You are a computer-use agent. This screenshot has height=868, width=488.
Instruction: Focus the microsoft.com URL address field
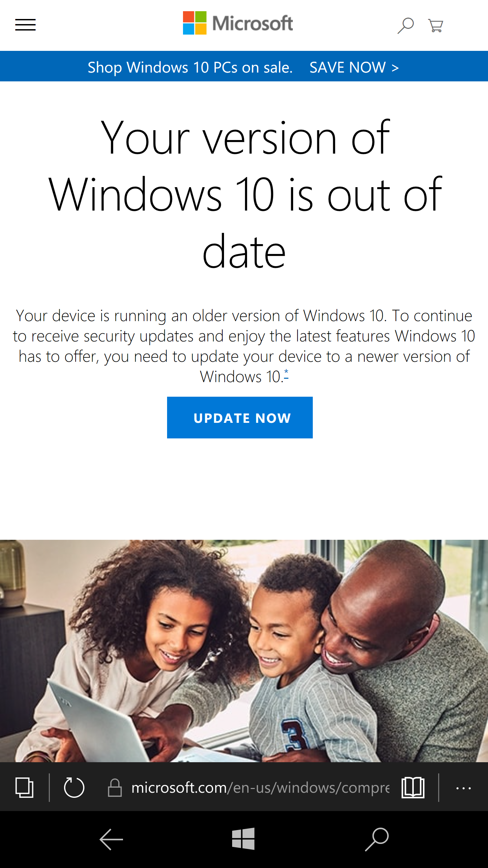tap(260, 787)
